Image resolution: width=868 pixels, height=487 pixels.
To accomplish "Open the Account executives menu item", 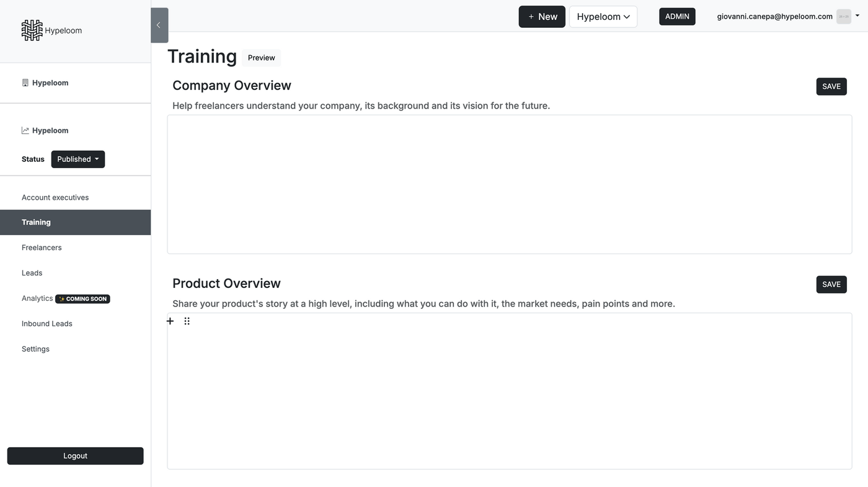I will pyautogui.click(x=55, y=197).
